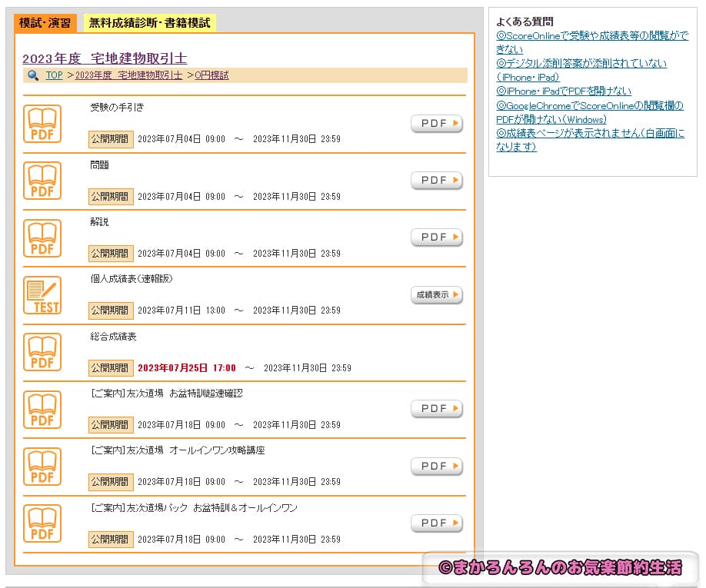
Task: Open breadcrumb link 2023年度 宅地建物取引士
Action: 128,75
